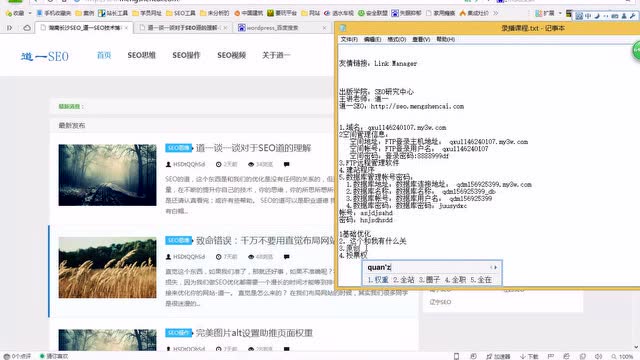
Task: Click the sidebar toggle icon left of the cloud
Action: (9, 28)
